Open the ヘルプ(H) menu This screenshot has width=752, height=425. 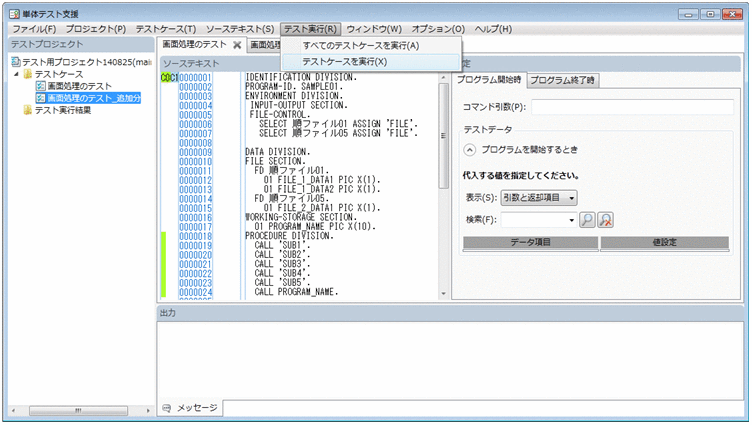click(x=493, y=29)
